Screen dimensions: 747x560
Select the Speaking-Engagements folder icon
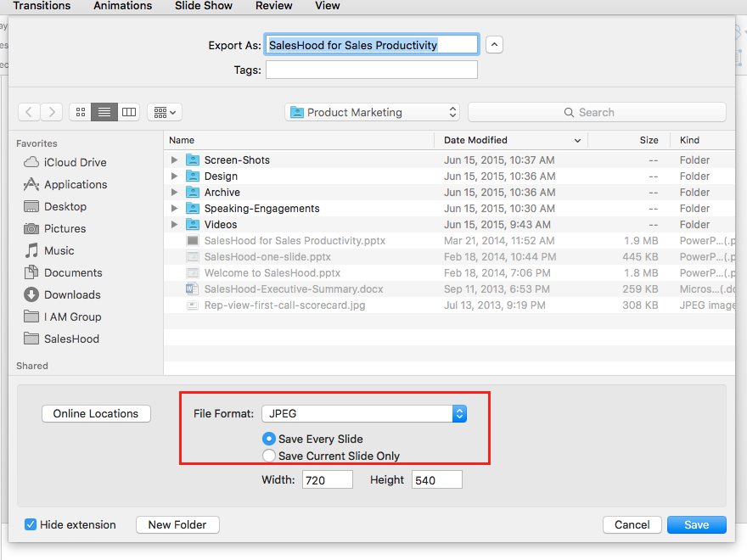(193, 209)
